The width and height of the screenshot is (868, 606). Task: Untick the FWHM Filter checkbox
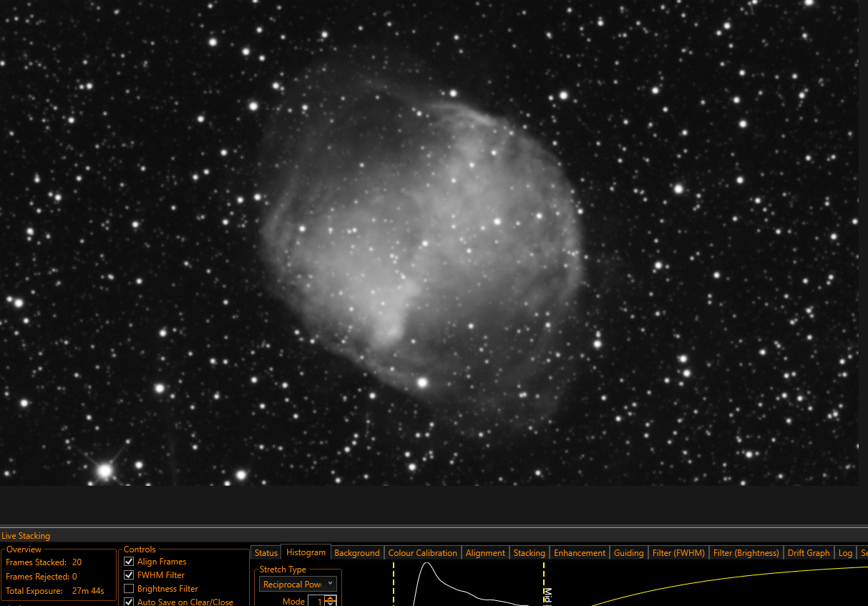pos(129,575)
